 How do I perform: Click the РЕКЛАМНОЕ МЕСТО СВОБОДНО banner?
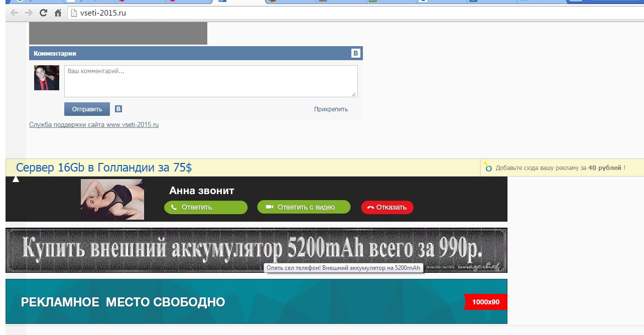256,301
